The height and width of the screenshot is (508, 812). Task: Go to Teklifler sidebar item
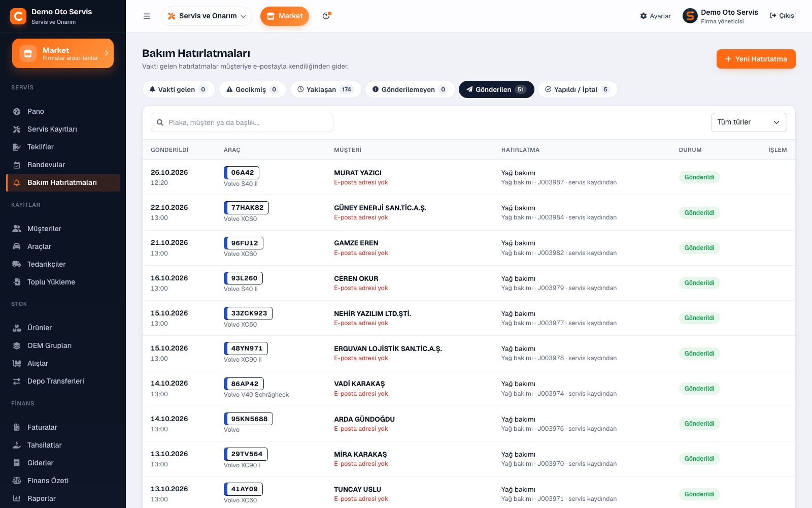click(63, 147)
